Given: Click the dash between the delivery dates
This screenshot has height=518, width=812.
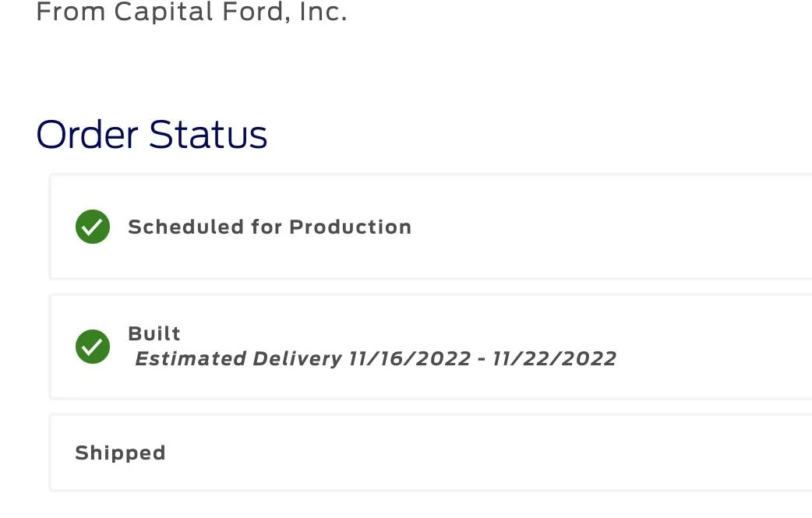Looking at the screenshot, I should (x=482, y=359).
